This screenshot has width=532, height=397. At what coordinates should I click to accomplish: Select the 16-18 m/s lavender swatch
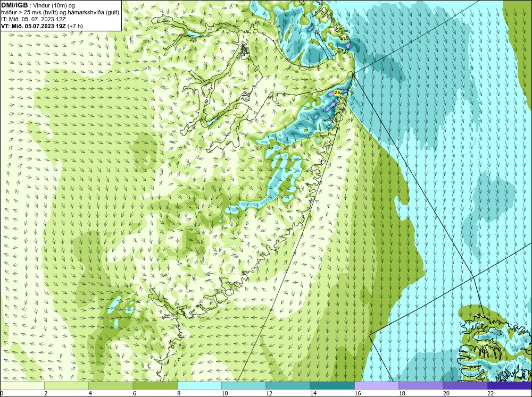click(377, 385)
